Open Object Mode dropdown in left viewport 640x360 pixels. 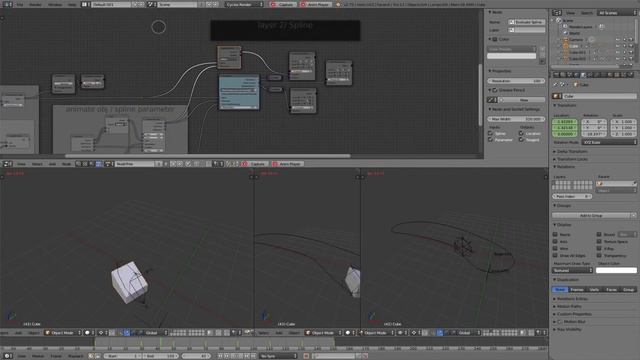coord(63,333)
